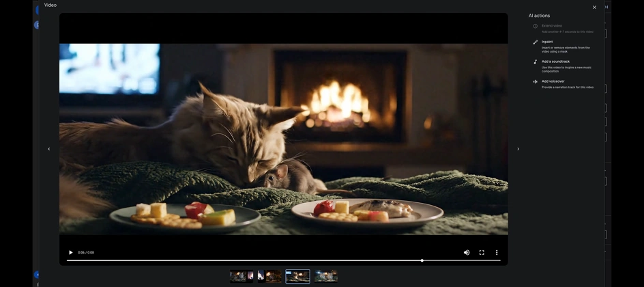Choose the Inpaint action label
This screenshot has height=287, width=644.
pos(547,42)
